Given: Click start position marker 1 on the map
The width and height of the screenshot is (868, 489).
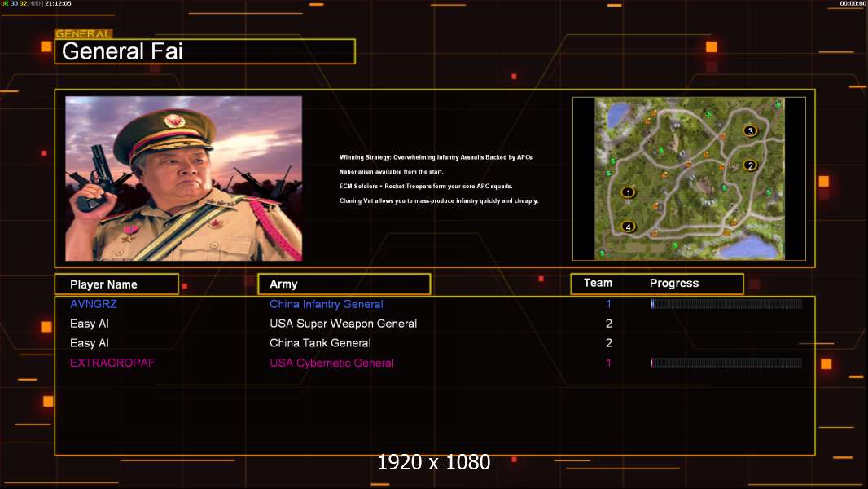Looking at the screenshot, I should (628, 192).
